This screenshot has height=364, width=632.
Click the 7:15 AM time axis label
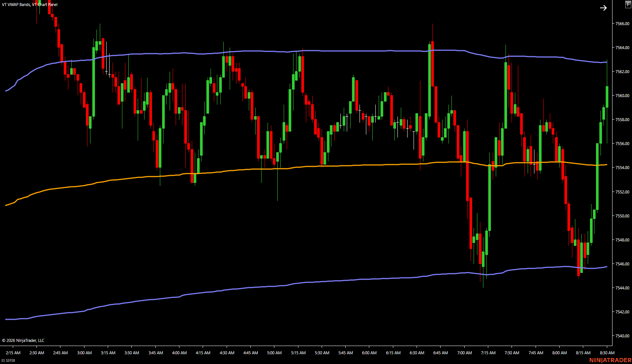pyautogui.click(x=488, y=353)
